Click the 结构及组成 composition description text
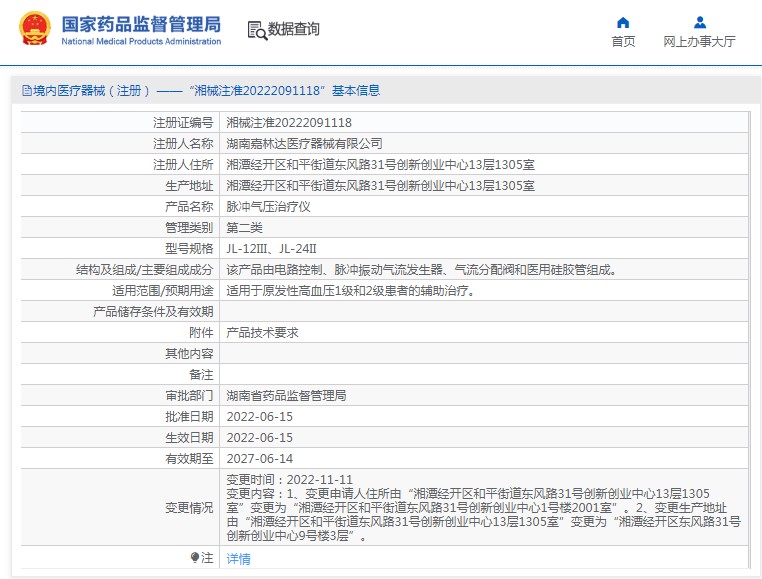 [421, 269]
